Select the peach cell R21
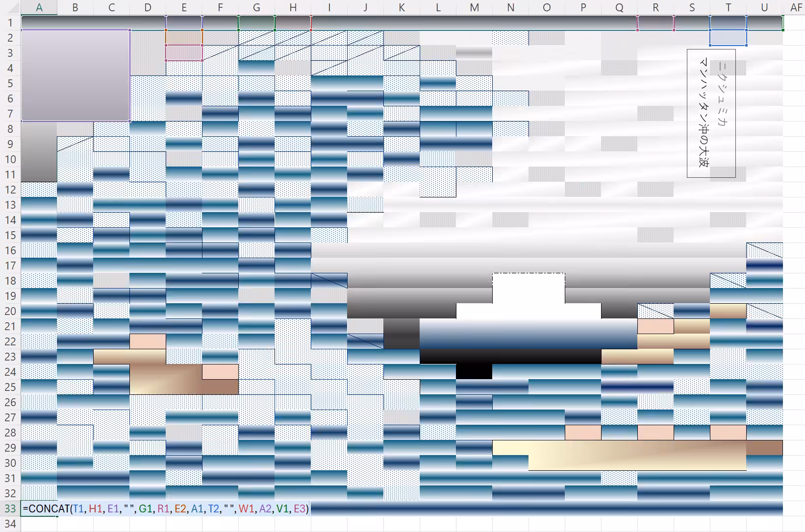Screen dimensions: 805x532 655,326
